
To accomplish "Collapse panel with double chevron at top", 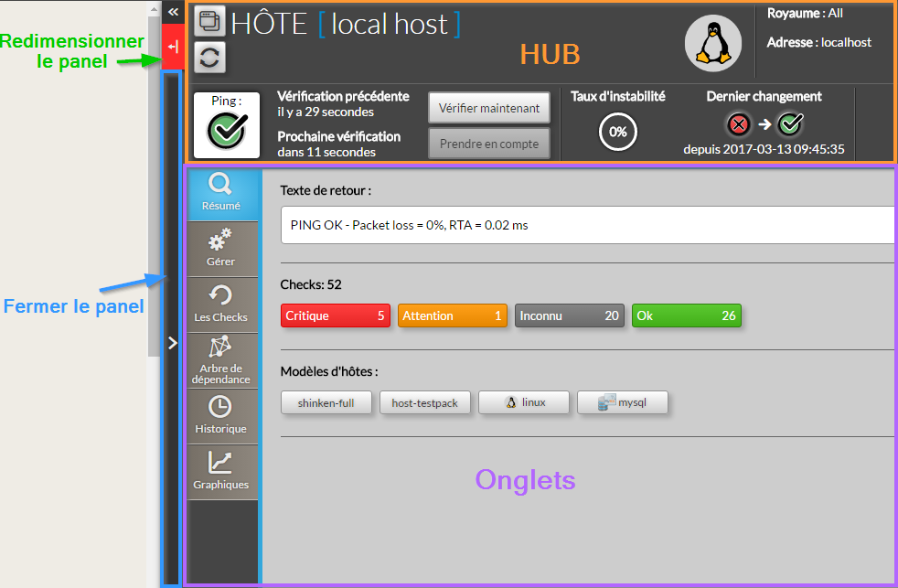I will tap(173, 12).
